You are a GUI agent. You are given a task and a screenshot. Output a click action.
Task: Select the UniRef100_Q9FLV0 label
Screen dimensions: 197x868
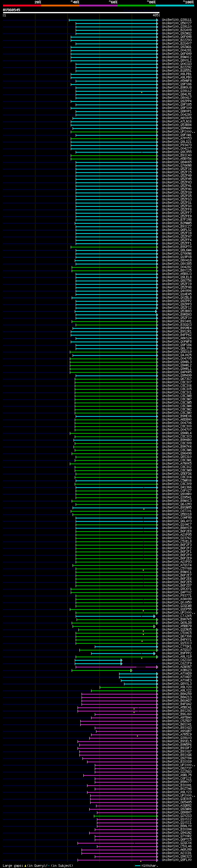pyautogui.click(x=177, y=860)
